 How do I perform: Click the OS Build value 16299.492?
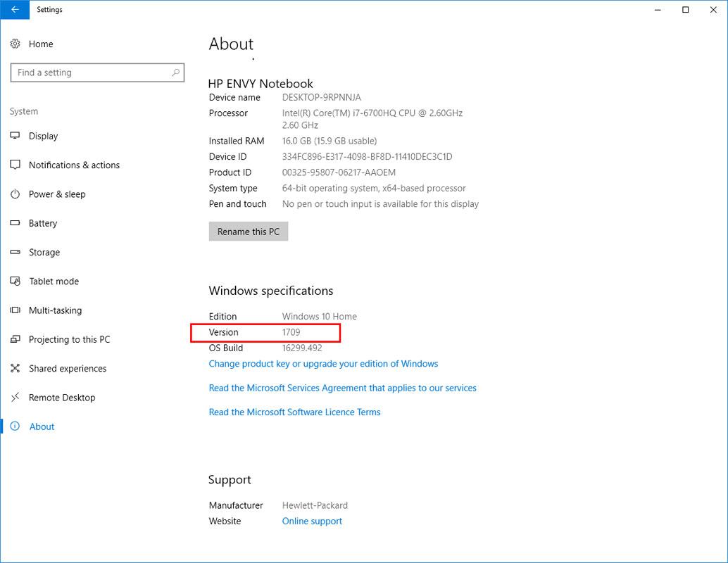[302, 348]
